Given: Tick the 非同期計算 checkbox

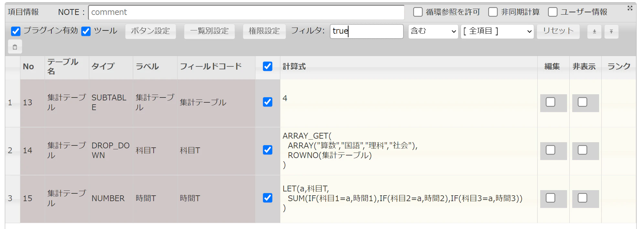Looking at the screenshot, I should tap(493, 12).
